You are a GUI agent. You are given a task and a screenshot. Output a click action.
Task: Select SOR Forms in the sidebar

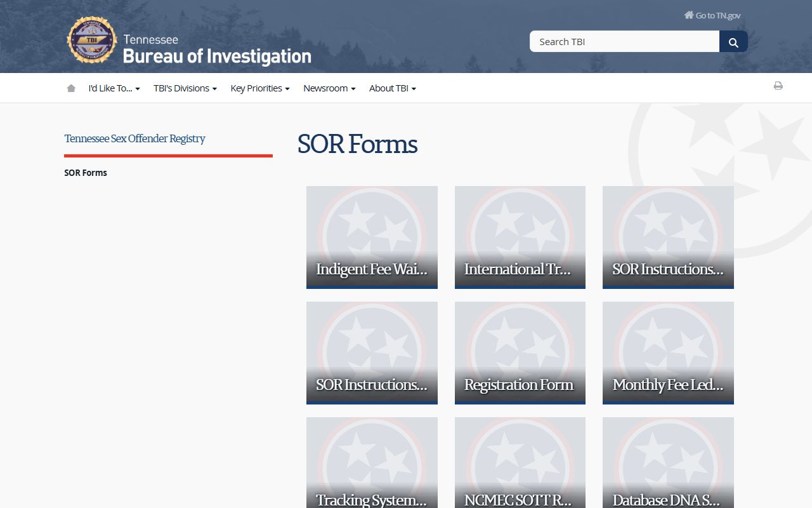pos(86,173)
